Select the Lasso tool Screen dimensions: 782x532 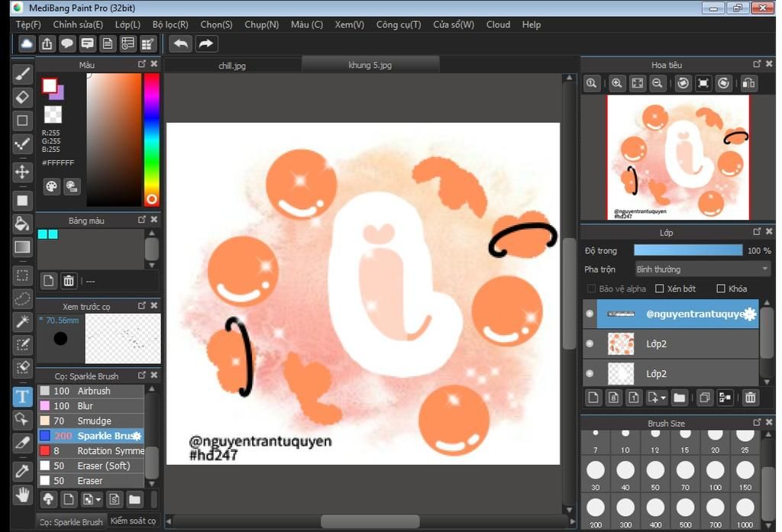pyautogui.click(x=22, y=298)
